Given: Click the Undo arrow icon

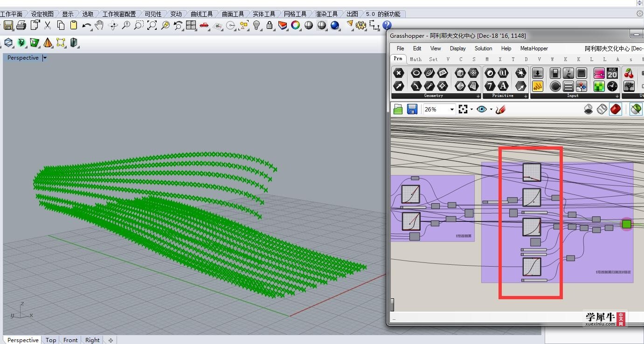Looking at the screenshot, I should pos(87,25).
